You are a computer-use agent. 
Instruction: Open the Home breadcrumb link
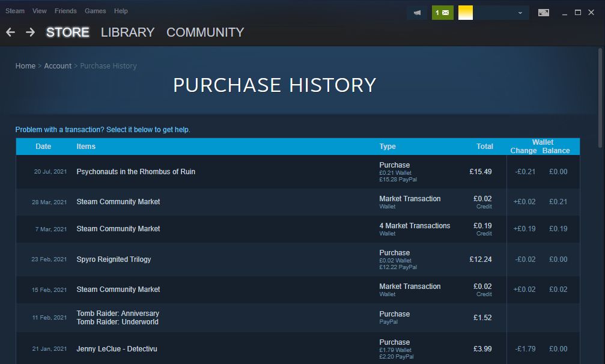click(x=25, y=65)
